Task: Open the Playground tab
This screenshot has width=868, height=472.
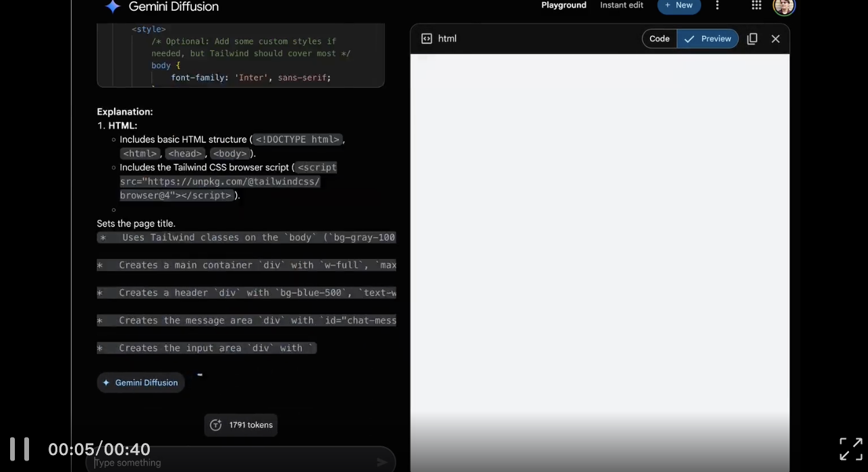Action: tap(564, 5)
